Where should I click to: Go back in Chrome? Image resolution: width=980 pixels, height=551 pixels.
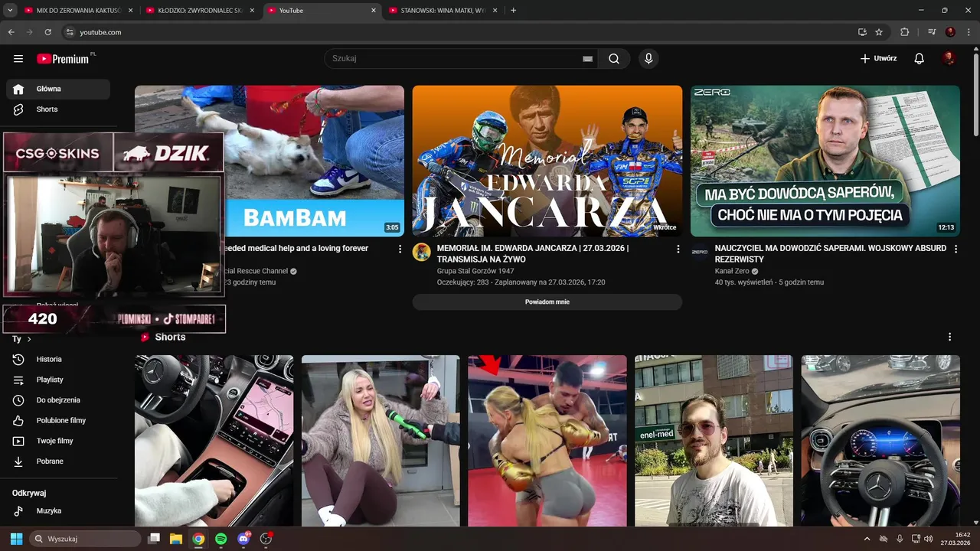coord(11,32)
